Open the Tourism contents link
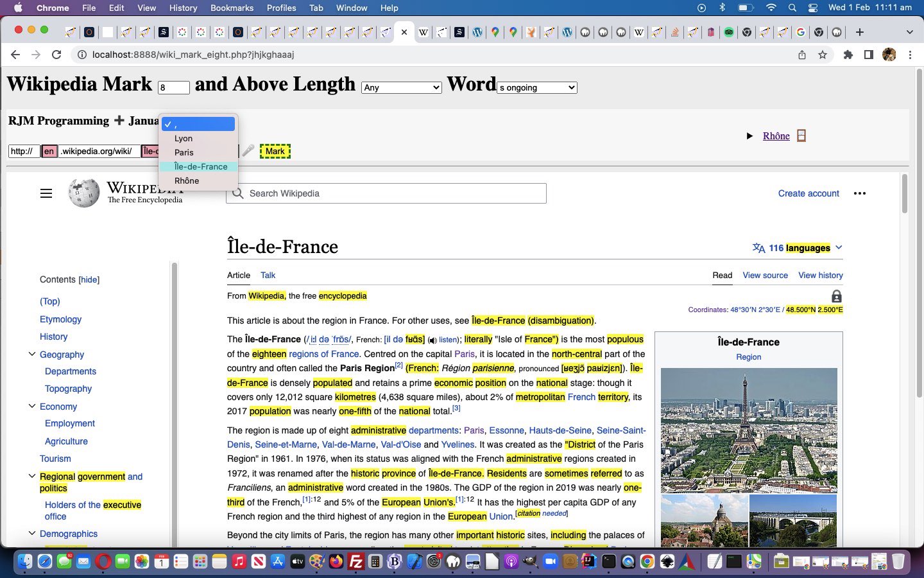This screenshot has height=578, width=924. tap(55, 459)
